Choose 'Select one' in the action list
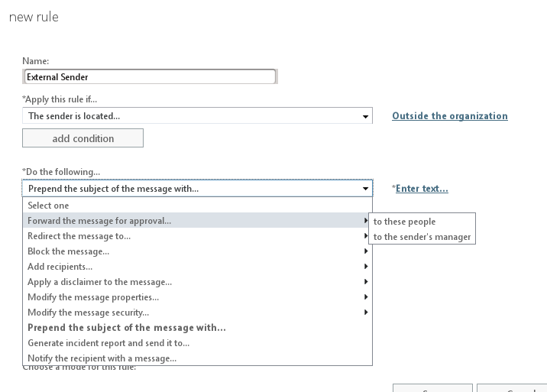 (x=197, y=206)
